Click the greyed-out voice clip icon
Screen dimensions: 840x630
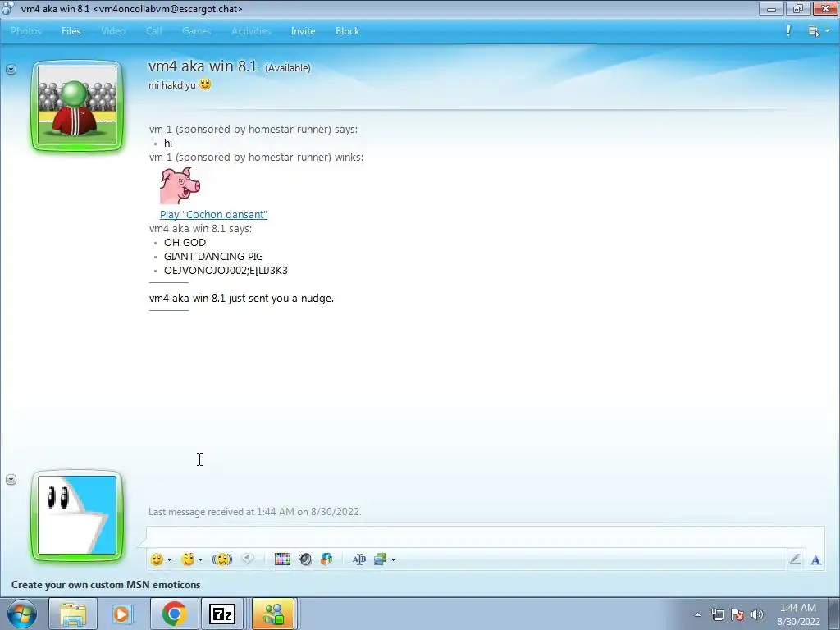point(248,559)
